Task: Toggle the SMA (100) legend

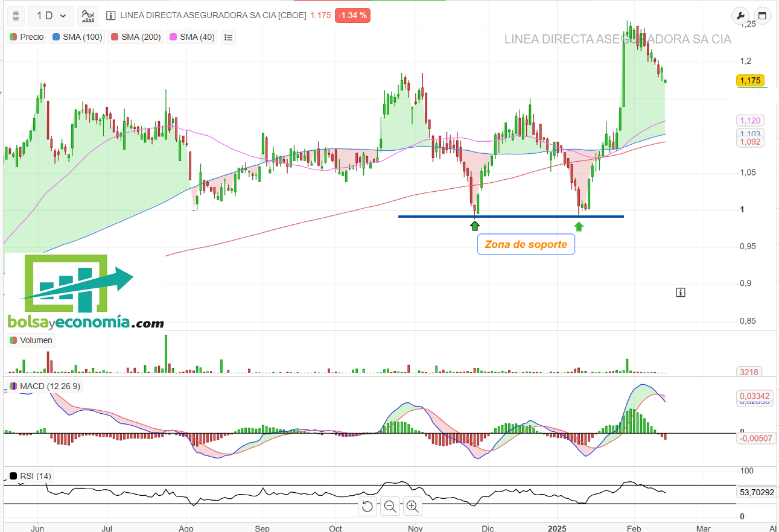Action: pos(76,37)
